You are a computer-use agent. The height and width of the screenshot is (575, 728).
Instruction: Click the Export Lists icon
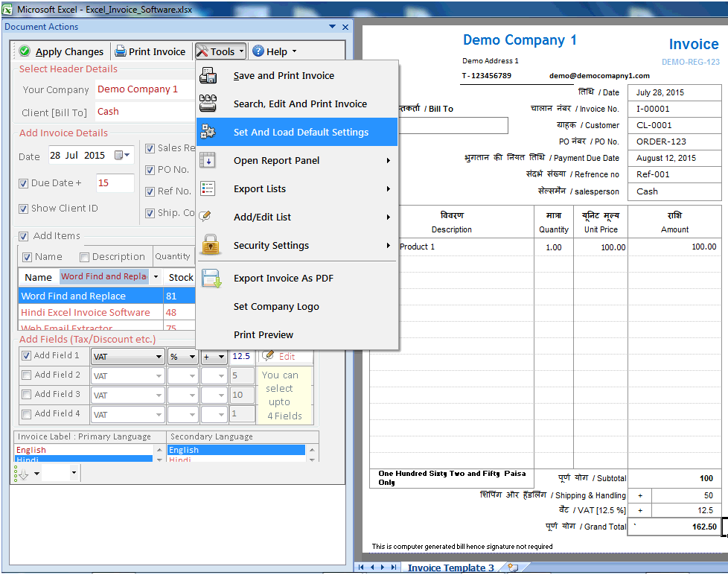[208, 188]
